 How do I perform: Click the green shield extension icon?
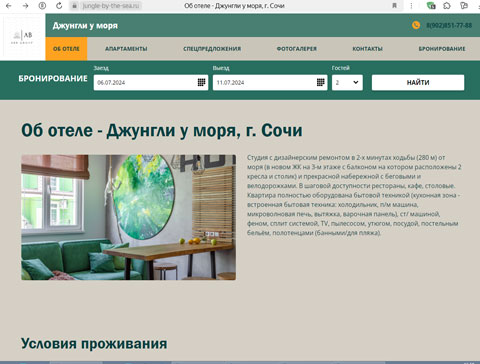click(x=431, y=6)
